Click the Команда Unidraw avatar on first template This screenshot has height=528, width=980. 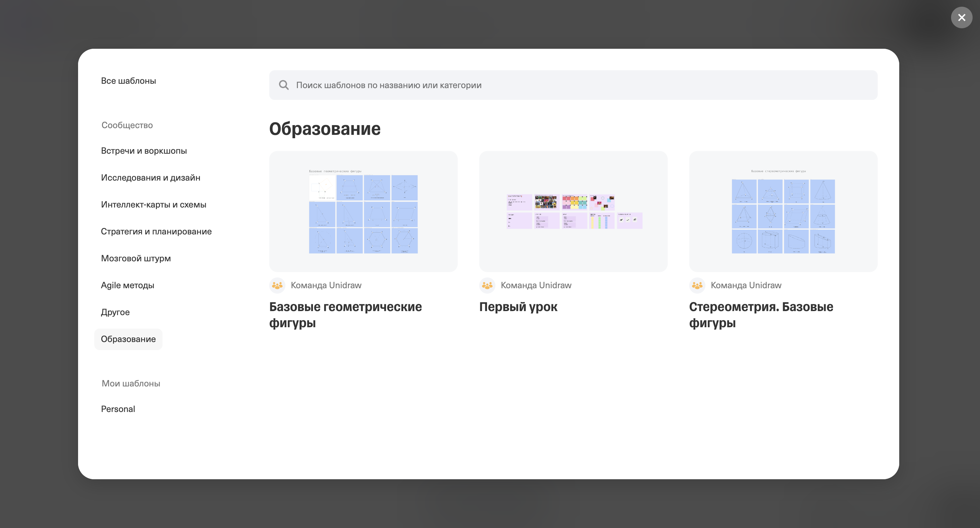tap(277, 285)
